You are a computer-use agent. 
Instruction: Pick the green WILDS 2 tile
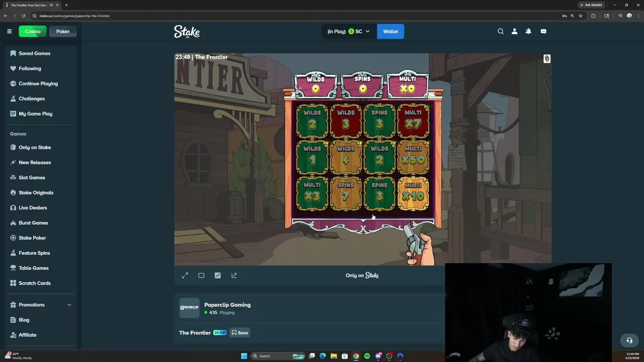(312, 121)
